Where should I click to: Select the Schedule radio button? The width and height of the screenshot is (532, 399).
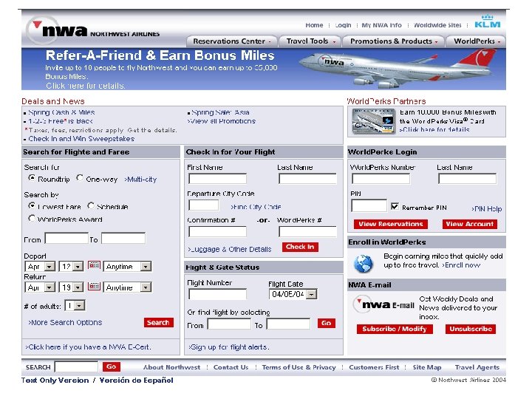pos(91,205)
